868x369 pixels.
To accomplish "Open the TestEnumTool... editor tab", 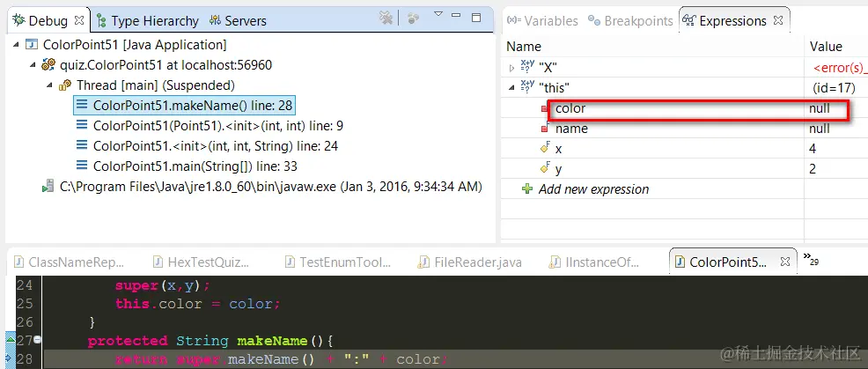I will coord(338,262).
